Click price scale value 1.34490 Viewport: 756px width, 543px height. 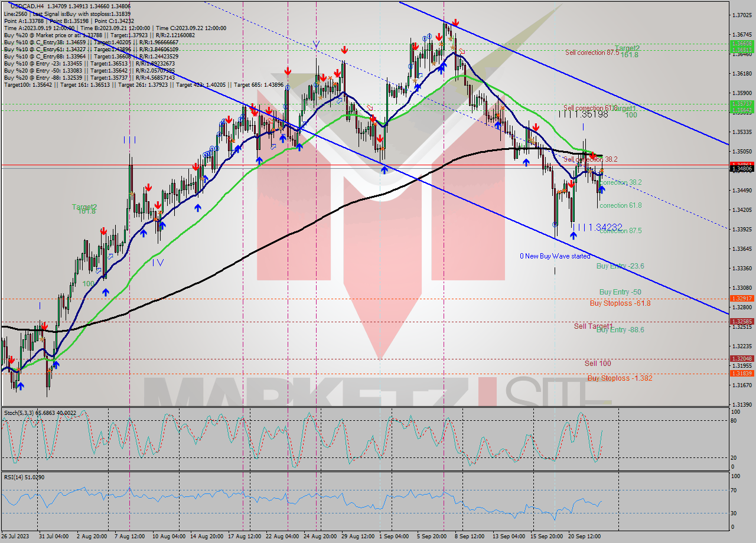(x=742, y=190)
